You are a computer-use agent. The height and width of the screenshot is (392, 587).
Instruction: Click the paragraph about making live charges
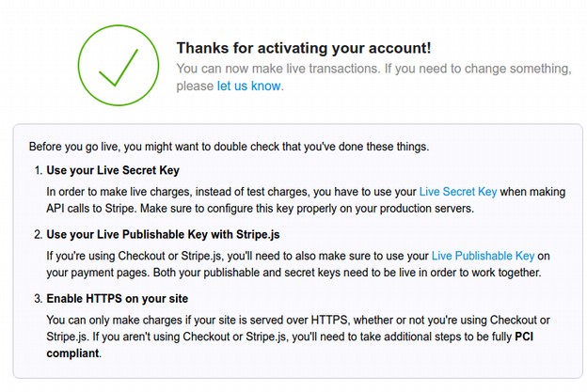(x=226, y=192)
